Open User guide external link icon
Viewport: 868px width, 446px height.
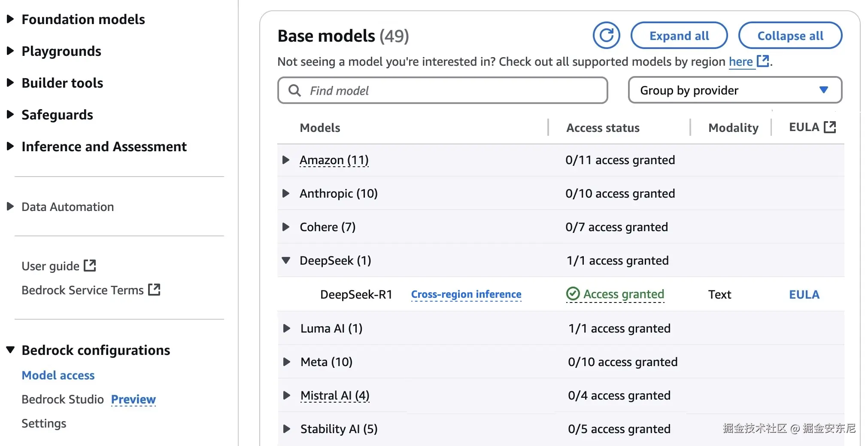click(x=90, y=266)
